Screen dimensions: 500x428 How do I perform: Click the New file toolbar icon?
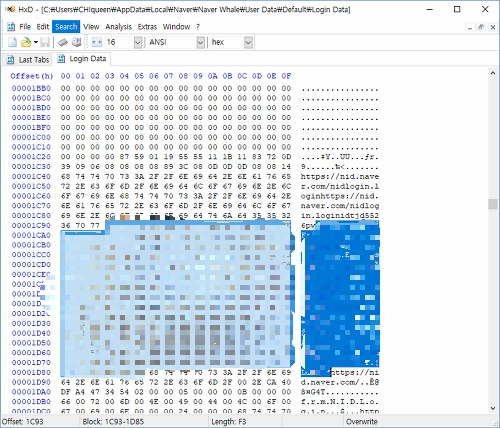pos(12,42)
